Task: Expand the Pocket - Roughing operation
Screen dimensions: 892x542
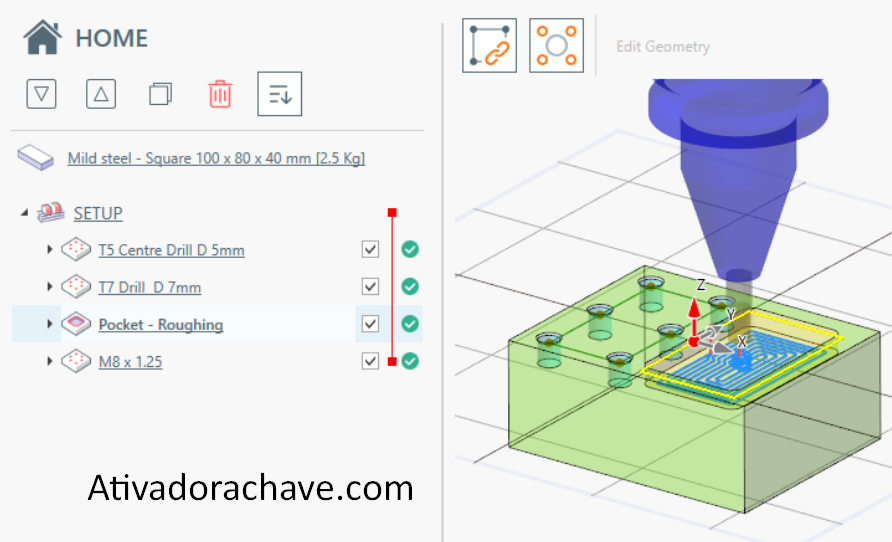Action: coord(50,324)
